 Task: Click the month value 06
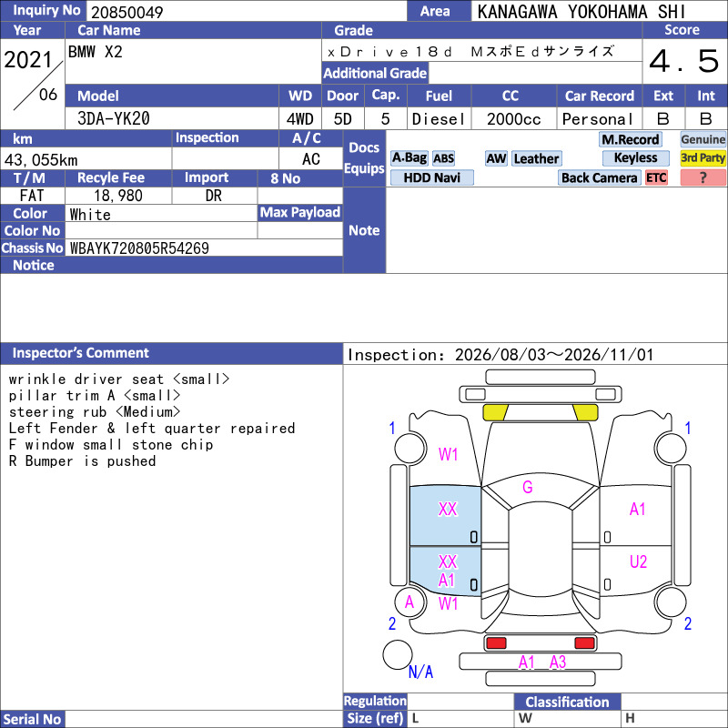48,95
